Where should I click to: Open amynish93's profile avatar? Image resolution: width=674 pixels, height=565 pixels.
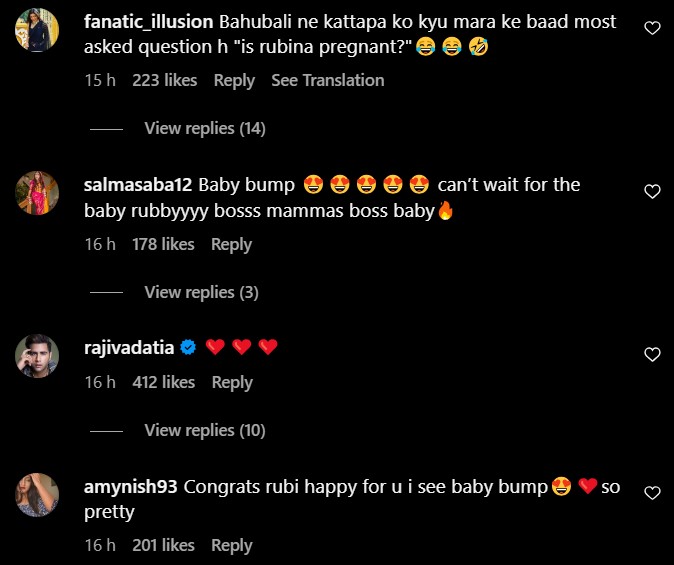tap(37, 494)
